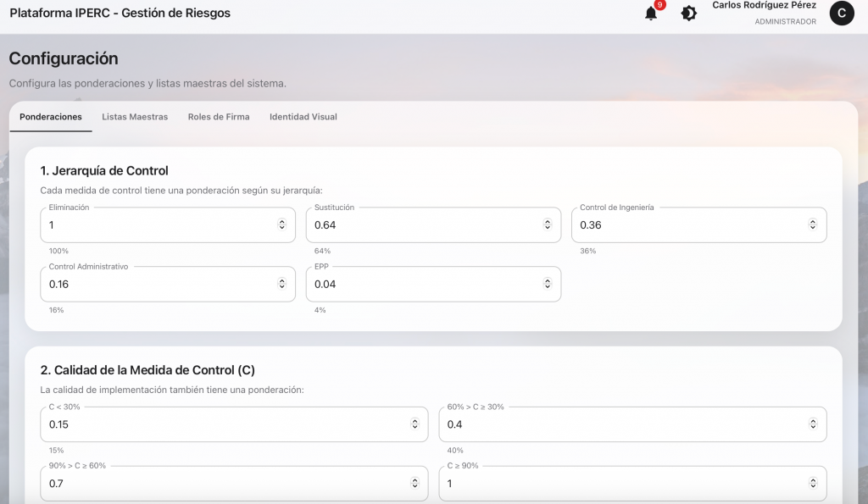Click the C < 30% stepper arrows
This screenshot has height=504, width=868.
[x=415, y=424]
